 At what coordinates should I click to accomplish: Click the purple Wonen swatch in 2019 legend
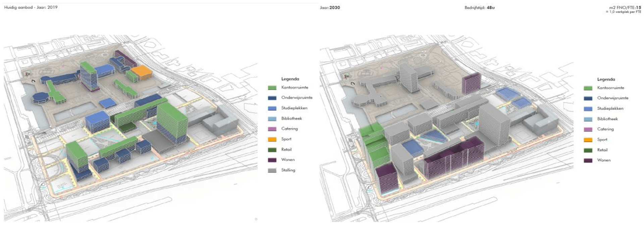(272, 160)
